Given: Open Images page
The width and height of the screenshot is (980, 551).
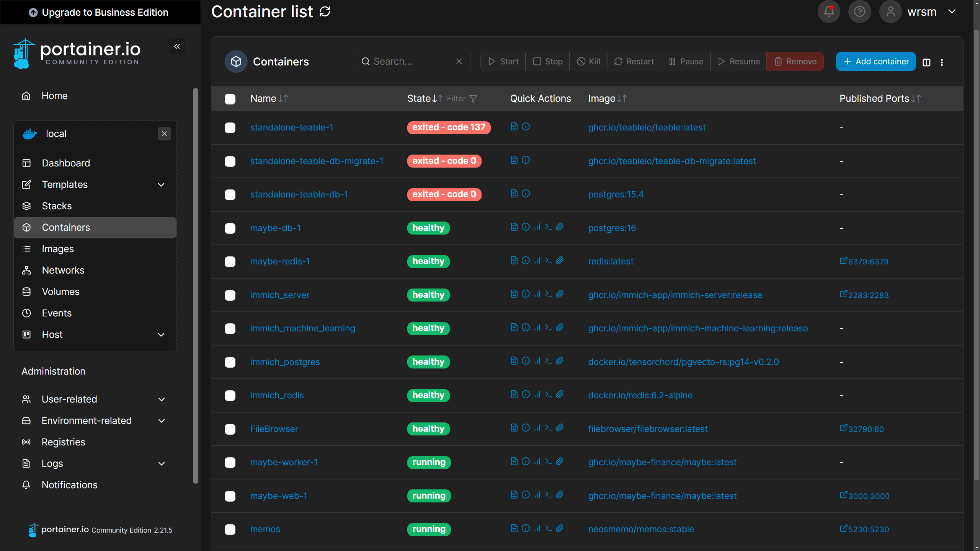Looking at the screenshot, I should coord(95,249).
